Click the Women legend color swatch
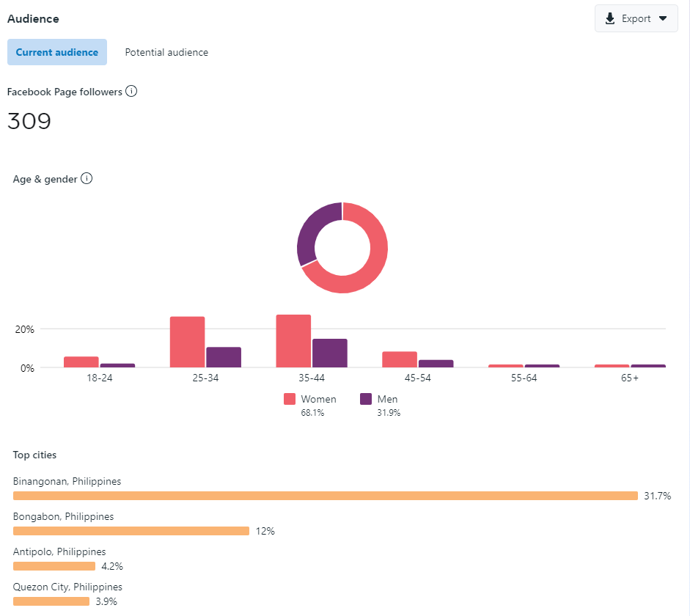The width and height of the screenshot is (690, 616). (x=290, y=399)
